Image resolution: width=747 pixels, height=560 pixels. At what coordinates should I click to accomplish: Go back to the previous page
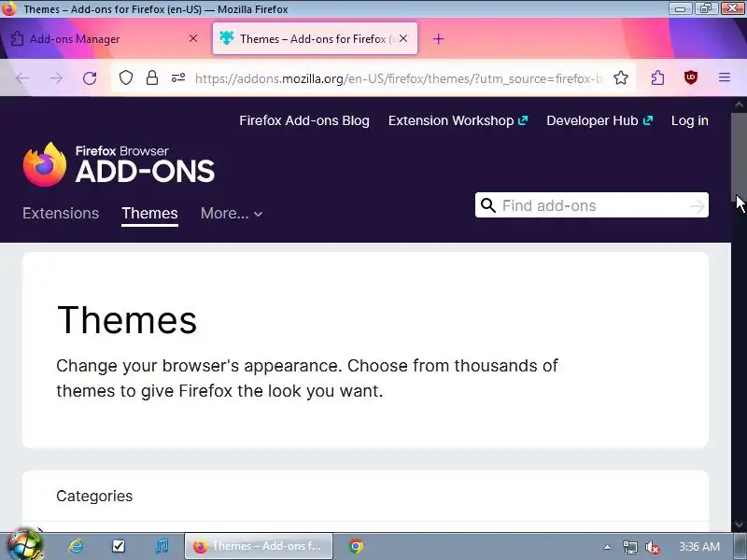tap(22, 77)
